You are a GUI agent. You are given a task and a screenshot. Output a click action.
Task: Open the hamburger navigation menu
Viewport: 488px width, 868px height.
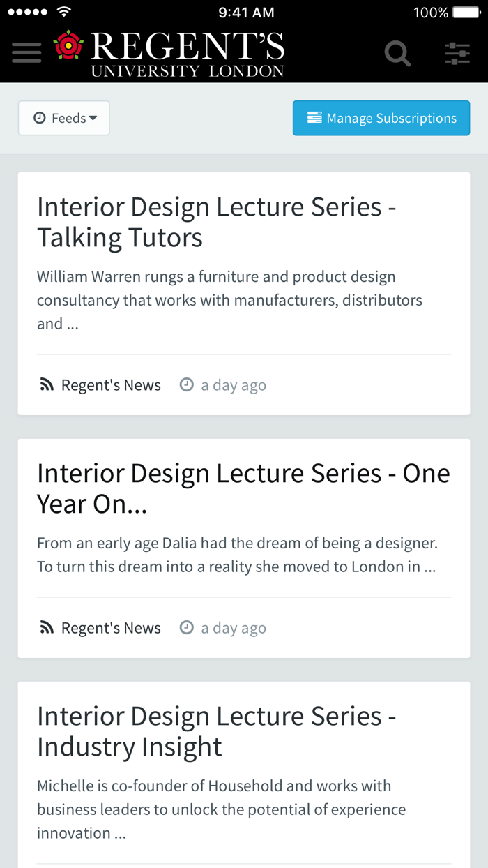26,53
